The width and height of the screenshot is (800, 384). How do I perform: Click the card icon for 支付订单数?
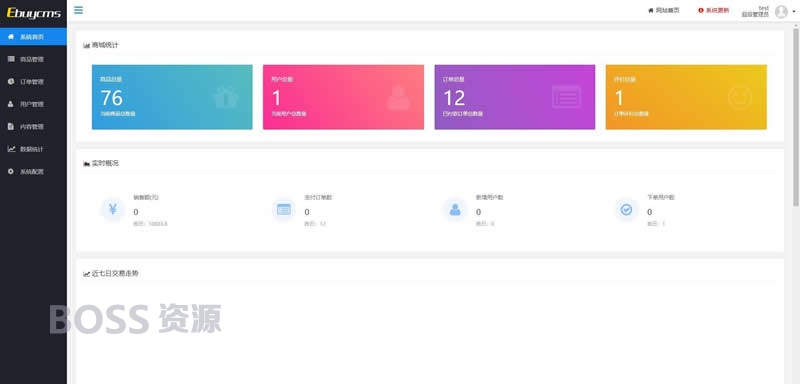[284, 209]
